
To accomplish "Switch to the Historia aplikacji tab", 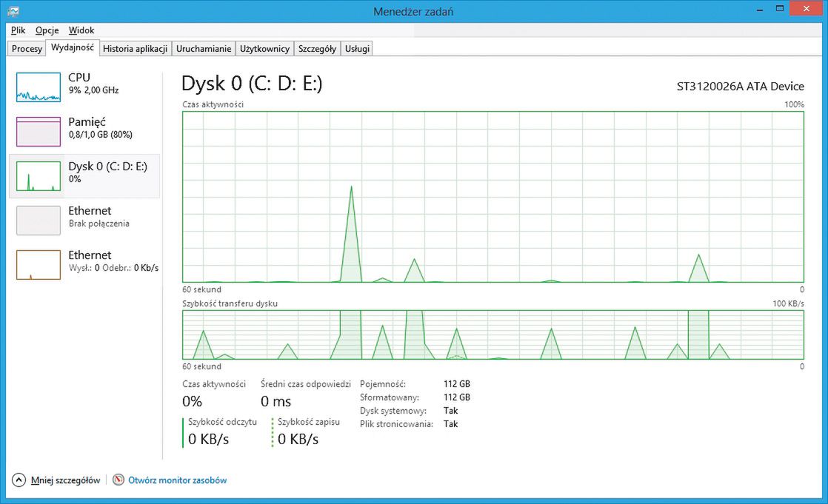I will (x=136, y=49).
